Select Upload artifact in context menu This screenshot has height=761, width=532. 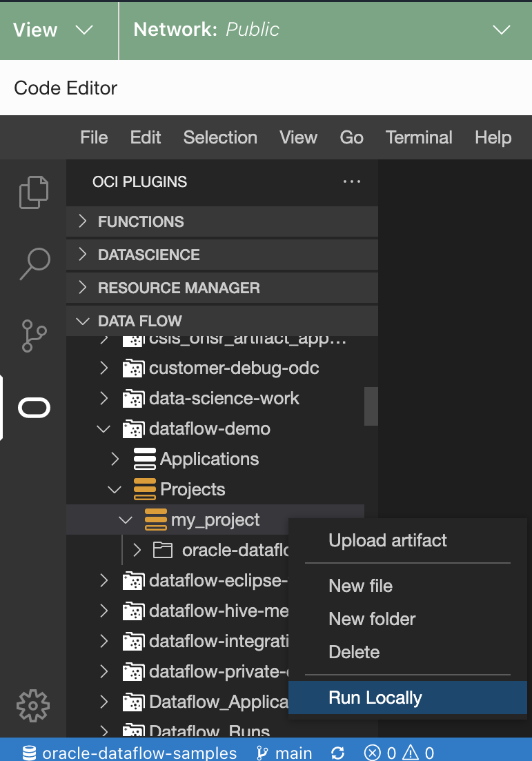(387, 540)
